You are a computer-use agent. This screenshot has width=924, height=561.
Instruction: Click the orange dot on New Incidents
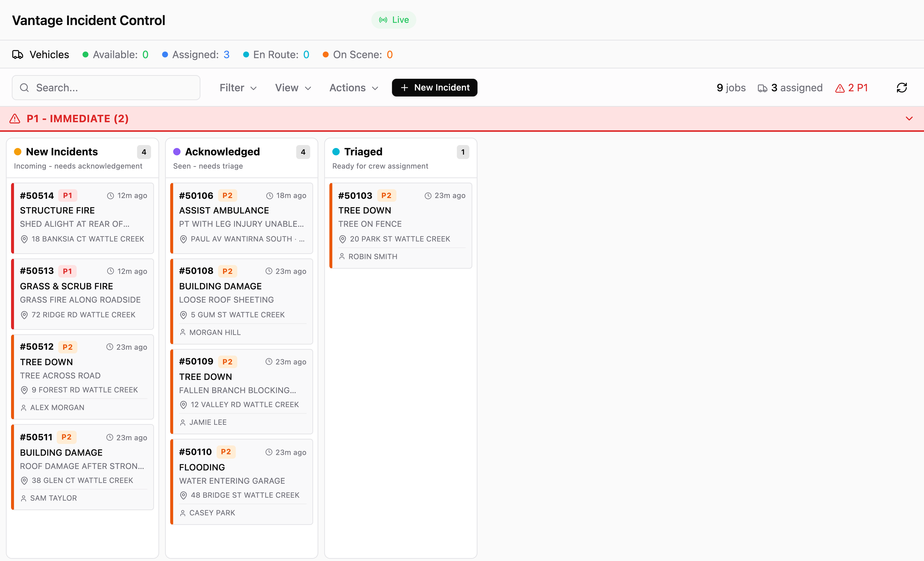click(18, 152)
